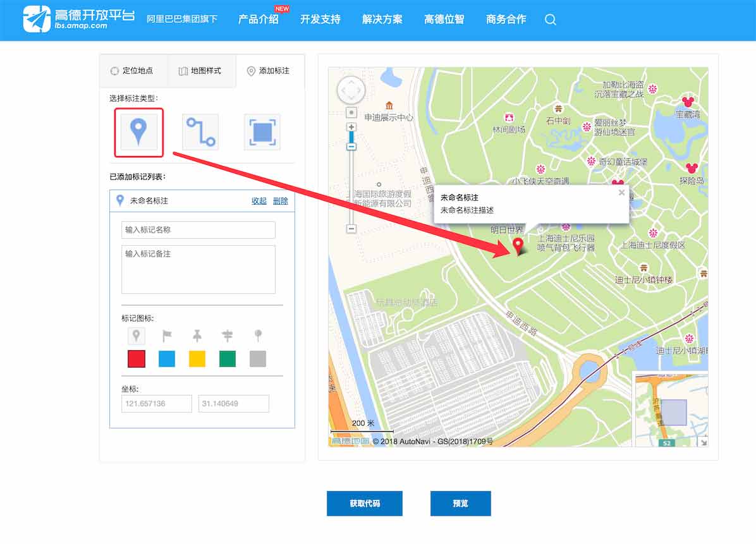Image resolution: width=756 pixels, height=544 pixels.
Task: Click the 获取代码 button
Action: click(365, 504)
